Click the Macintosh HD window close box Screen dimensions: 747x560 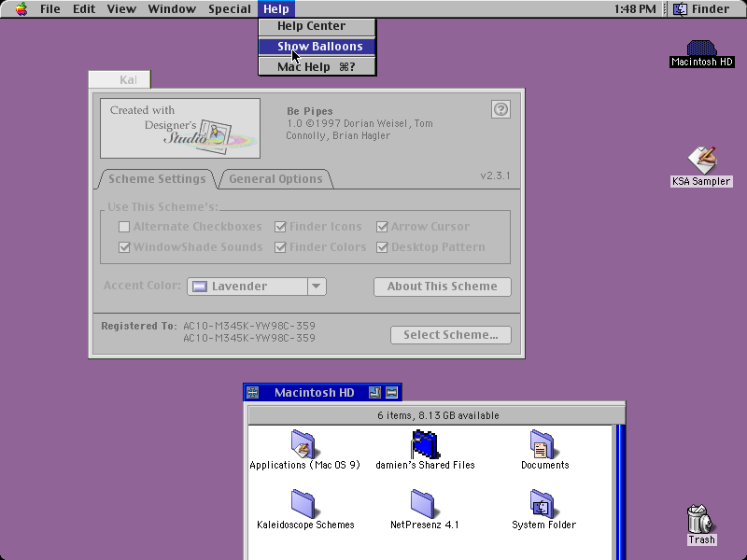(252, 392)
